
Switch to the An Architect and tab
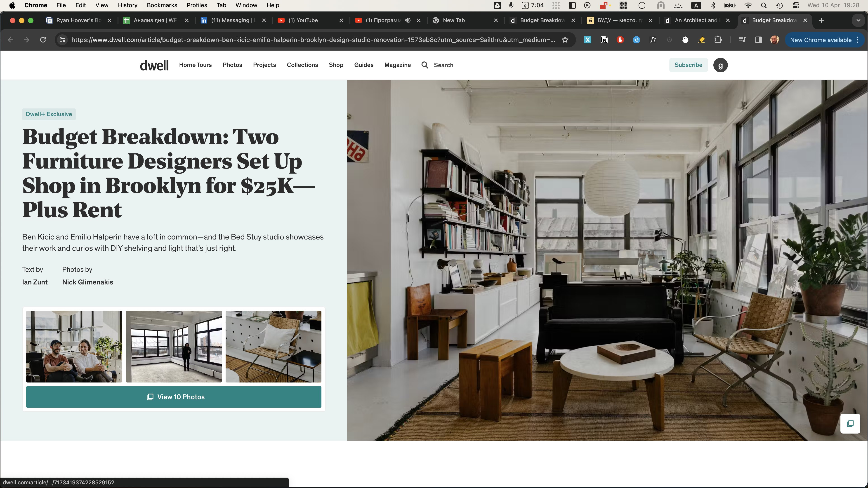point(695,20)
